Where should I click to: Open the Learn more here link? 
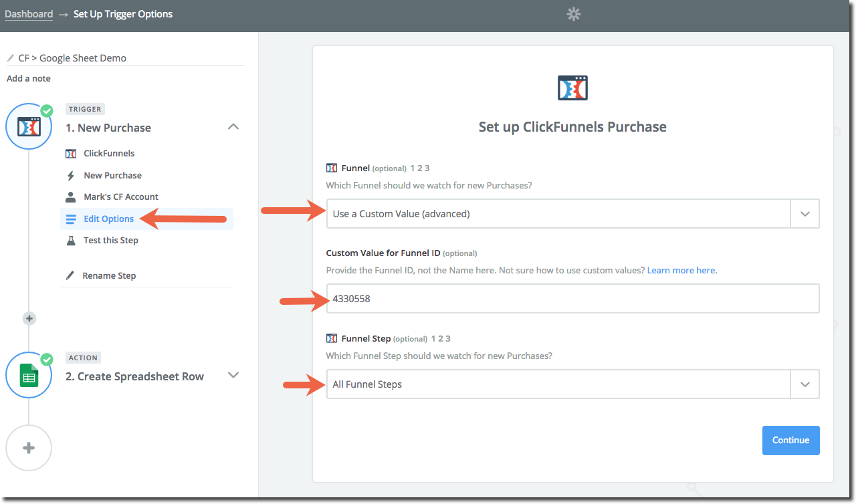[x=682, y=270]
